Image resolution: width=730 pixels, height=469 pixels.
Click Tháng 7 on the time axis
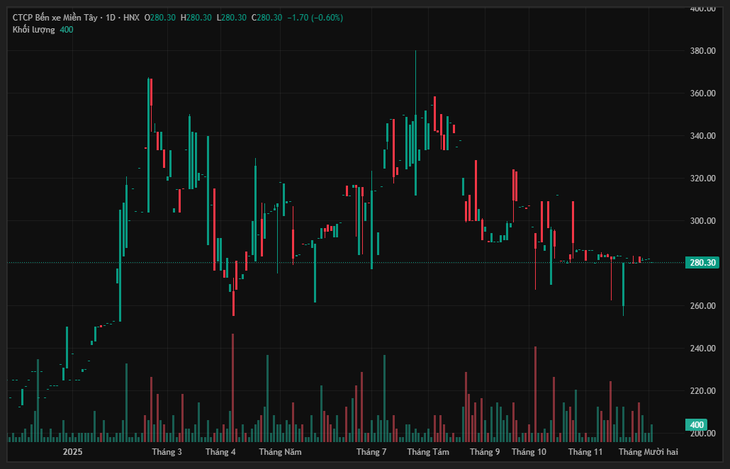coord(371,453)
